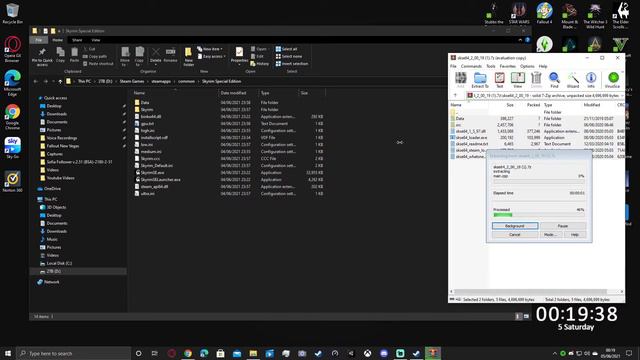The height and width of the screenshot is (360, 640).
Task: Click Move to in Explorer ribbon
Action: (x=125, y=57)
